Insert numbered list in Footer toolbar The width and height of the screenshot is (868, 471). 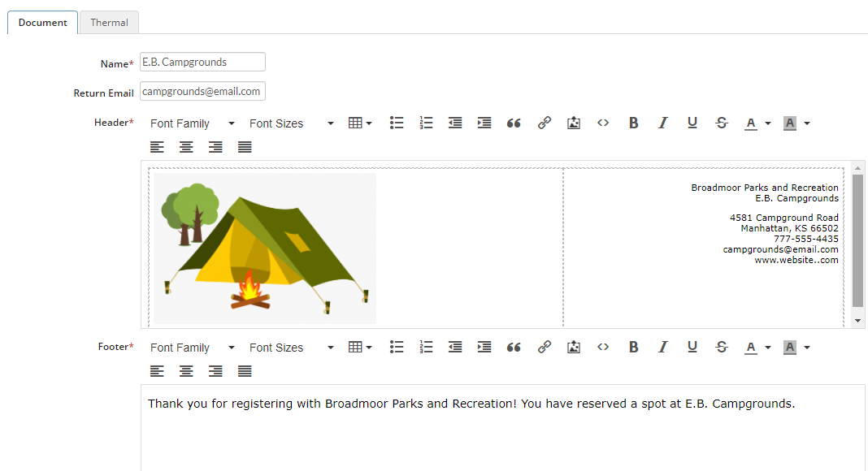coord(426,347)
